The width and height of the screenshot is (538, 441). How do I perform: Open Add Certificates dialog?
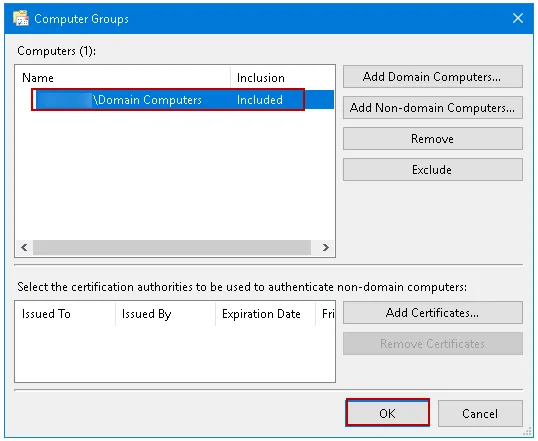click(433, 313)
